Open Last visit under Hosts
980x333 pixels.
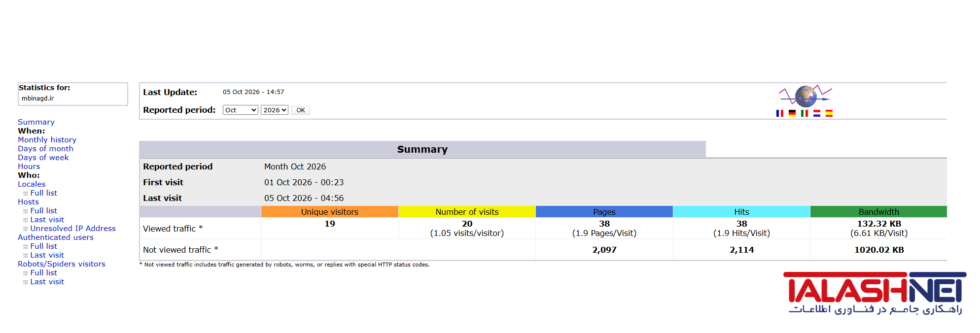point(47,220)
